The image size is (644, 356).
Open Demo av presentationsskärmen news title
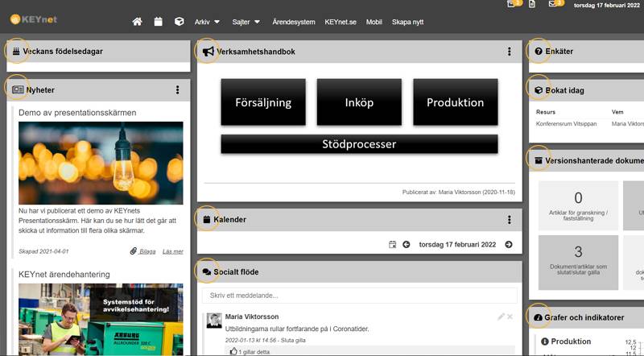coord(77,113)
